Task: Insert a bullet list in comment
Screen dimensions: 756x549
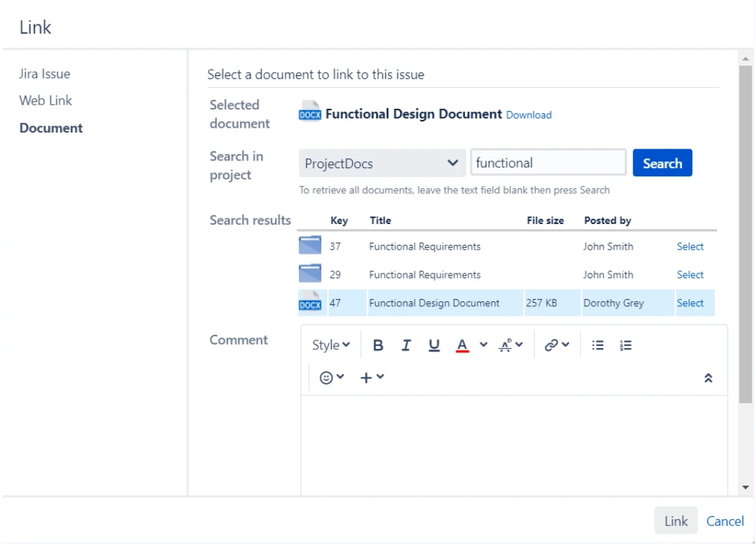Action: tap(598, 345)
